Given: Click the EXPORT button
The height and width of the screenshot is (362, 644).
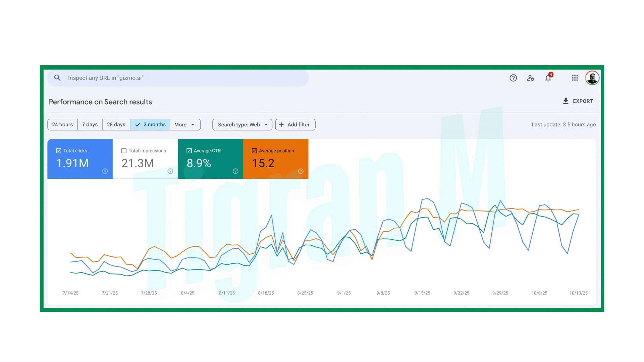Looking at the screenshot, I should coord(578,101).
